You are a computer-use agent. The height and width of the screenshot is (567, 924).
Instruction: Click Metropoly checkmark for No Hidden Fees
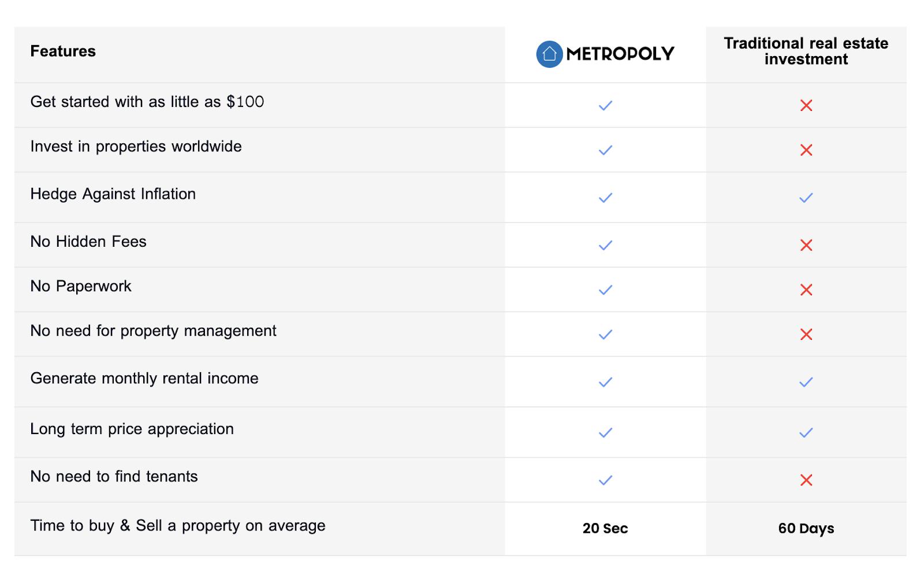[605, 245]
